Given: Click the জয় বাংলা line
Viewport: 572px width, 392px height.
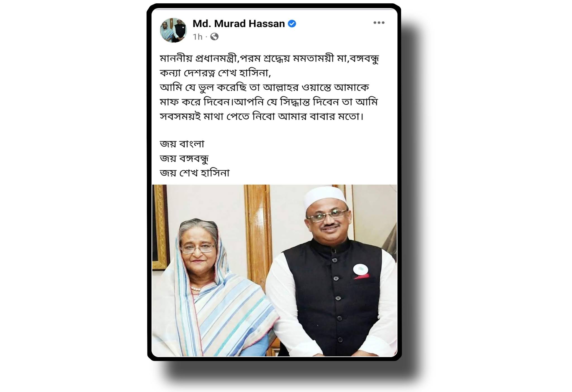Looking at the screenshot, I should pyautogui.click(x=182, y=144).
